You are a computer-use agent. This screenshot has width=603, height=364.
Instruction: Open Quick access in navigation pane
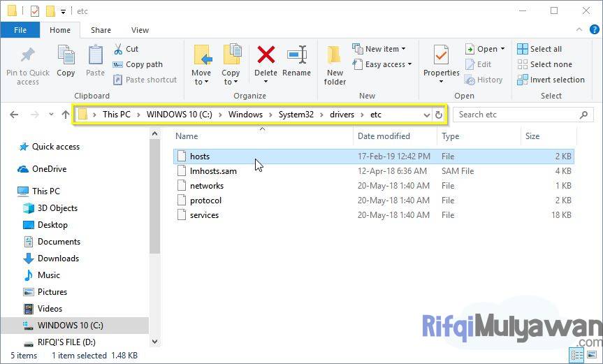[x=49, y=147]
